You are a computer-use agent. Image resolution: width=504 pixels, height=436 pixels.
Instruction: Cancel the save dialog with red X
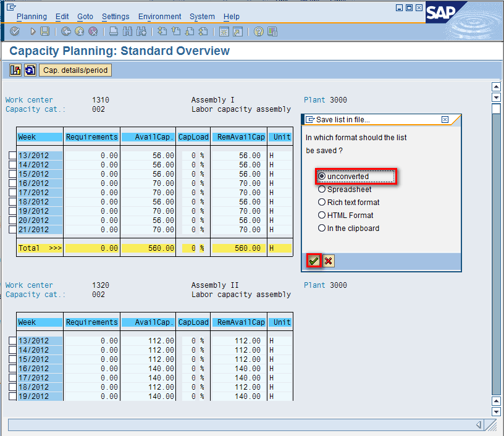point(329,261)
